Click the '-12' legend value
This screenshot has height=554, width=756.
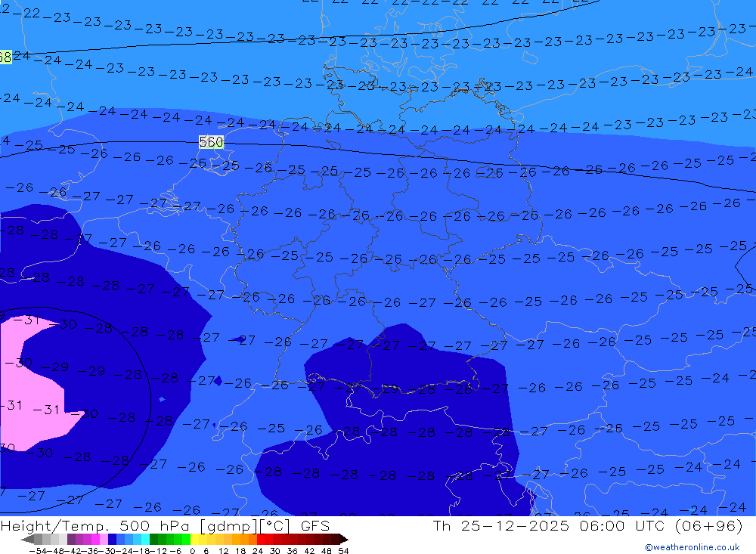[158, 551]
